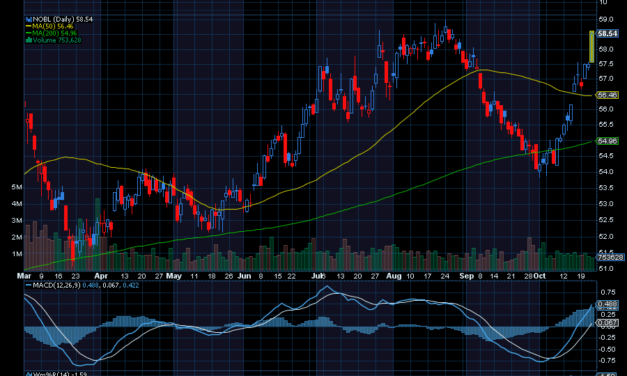Click the green volume icon in legend
This screenshot has width=627, height=376.
[28, 40]
